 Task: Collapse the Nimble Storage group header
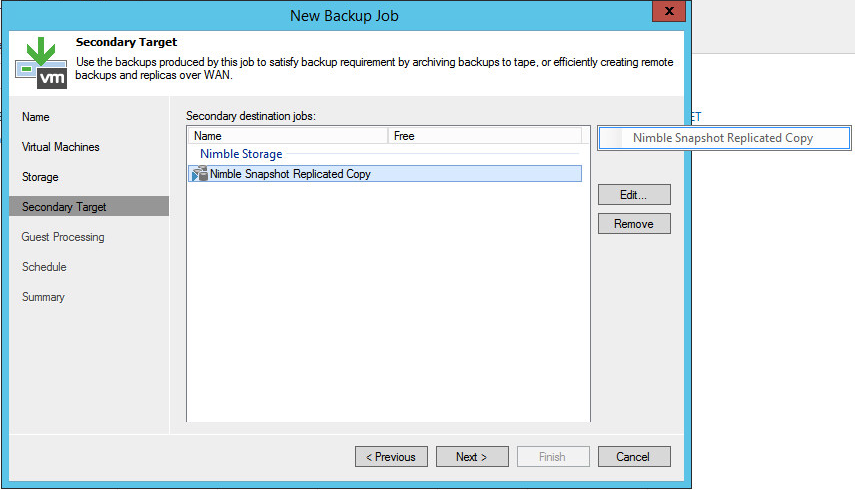point(241,154)
